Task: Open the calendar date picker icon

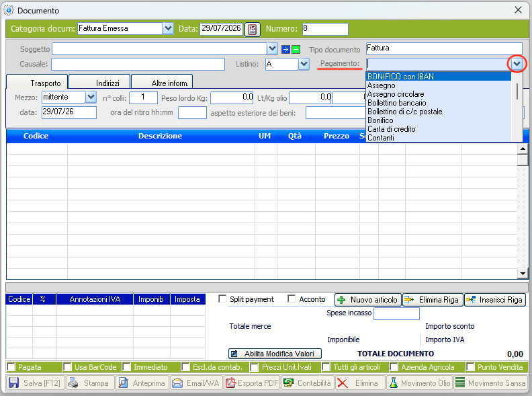Action: pos(252,29)
